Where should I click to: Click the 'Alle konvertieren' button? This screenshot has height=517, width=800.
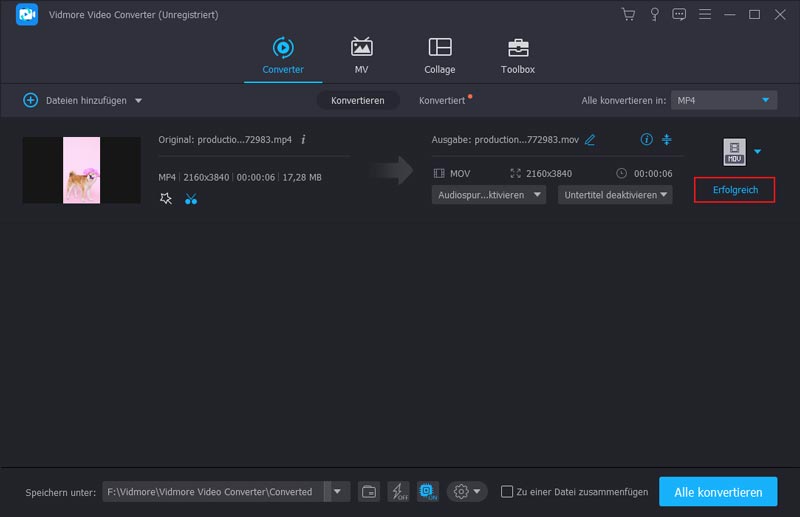717,491
